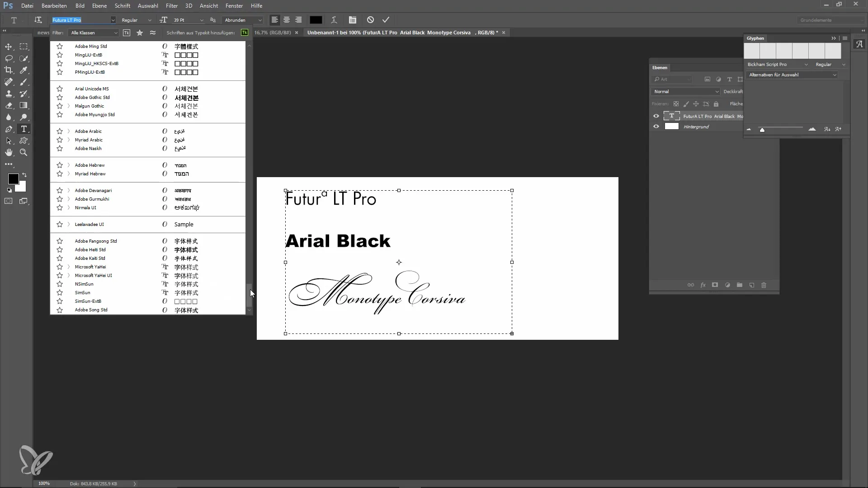The width and height of the screenshot is (868, 488).
Task: Center the text
Action: 287,20
